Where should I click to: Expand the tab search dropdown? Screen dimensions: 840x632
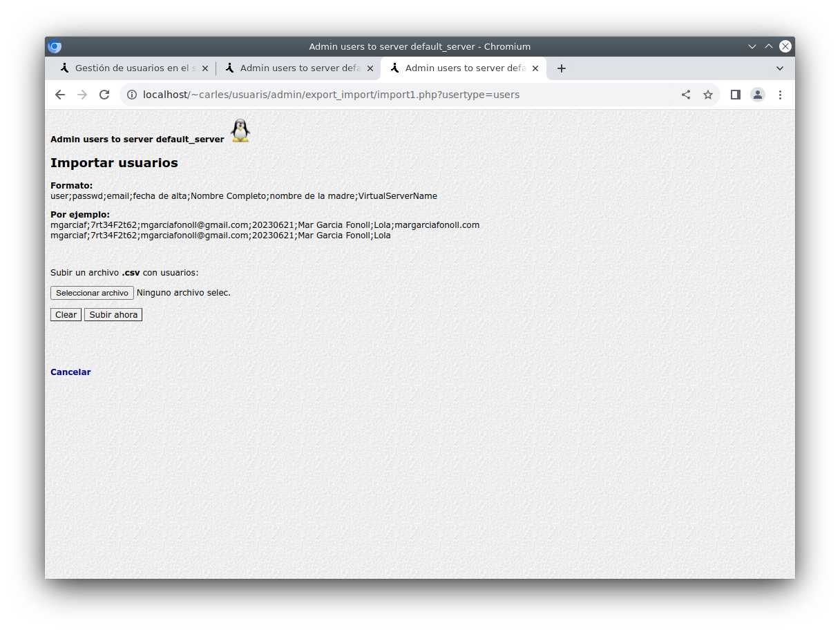pos(780,68)
